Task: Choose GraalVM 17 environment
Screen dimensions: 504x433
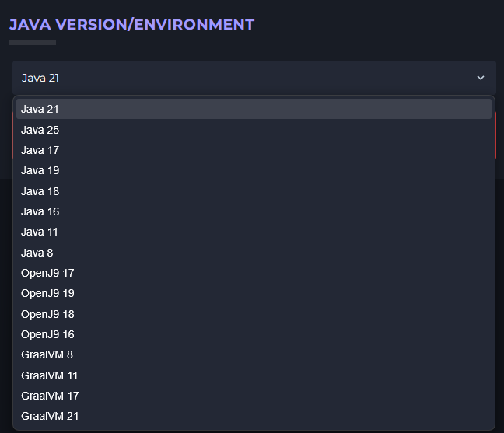Action: click(x=50, y=396)
